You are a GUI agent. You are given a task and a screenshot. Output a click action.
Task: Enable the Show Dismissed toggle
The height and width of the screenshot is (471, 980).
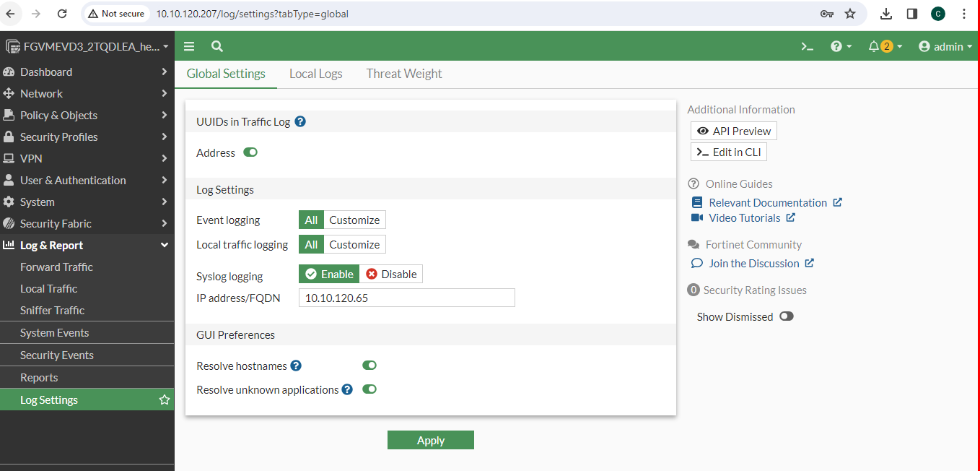pos(786,316)
